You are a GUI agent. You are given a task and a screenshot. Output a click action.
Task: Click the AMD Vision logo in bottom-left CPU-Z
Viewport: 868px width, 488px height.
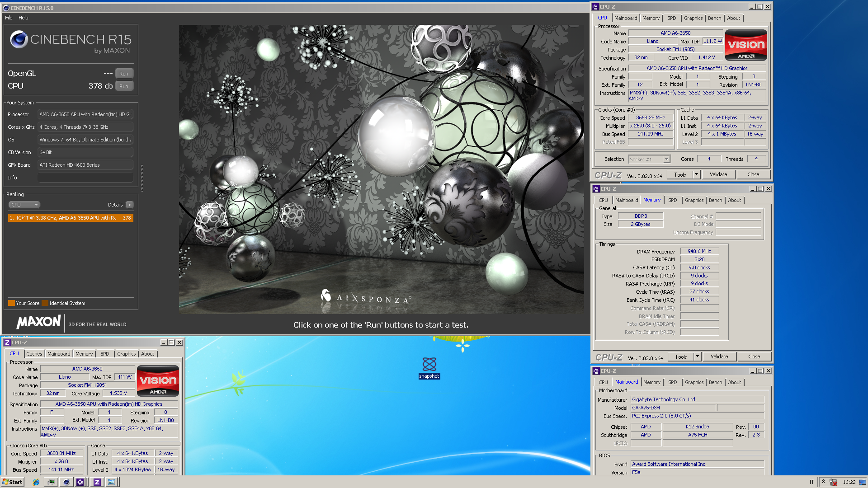(158, 381)
